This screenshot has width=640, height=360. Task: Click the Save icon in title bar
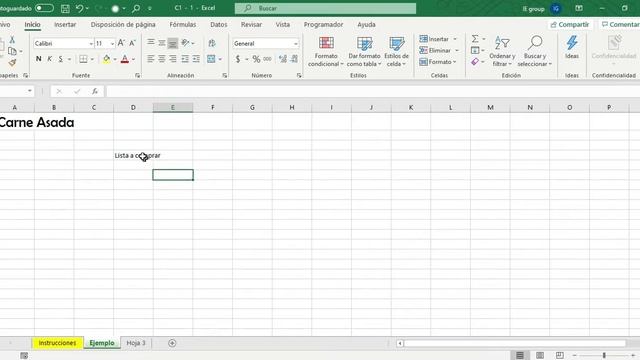tap(65, 8)
